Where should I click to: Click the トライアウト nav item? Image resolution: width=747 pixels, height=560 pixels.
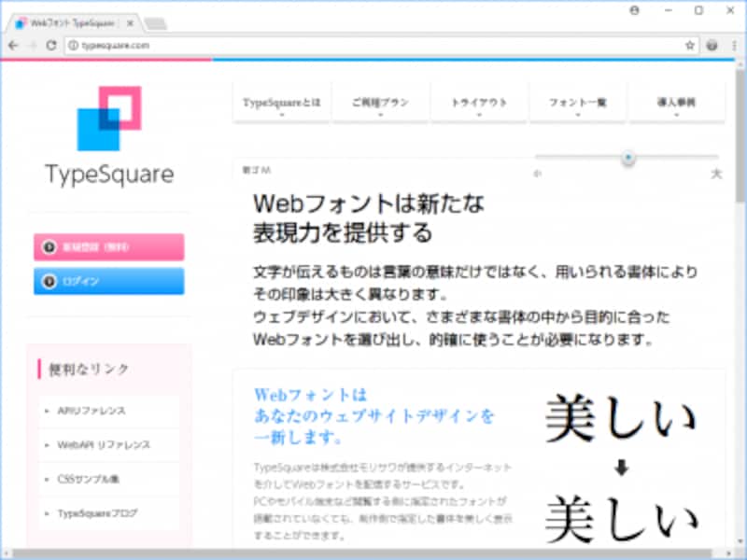tap(478, 103)
